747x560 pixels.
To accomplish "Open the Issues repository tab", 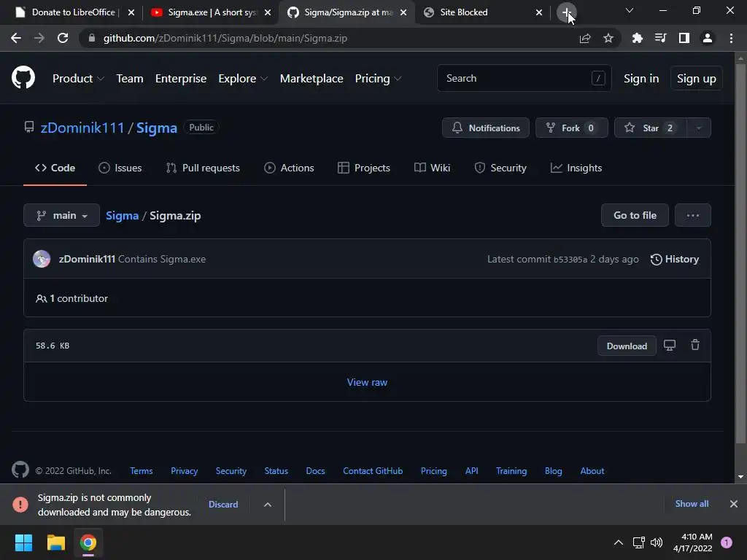I will tap(120, 168).
